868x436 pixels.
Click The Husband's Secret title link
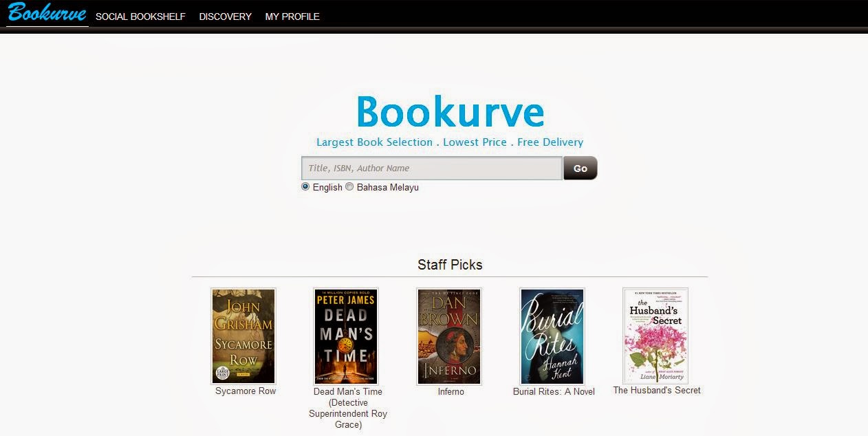point(657,391)
